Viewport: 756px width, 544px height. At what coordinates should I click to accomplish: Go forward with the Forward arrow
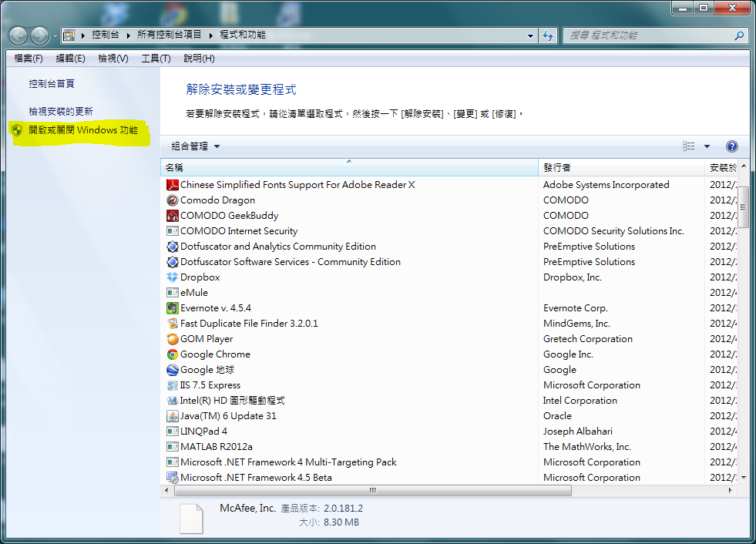pos(39,35)
